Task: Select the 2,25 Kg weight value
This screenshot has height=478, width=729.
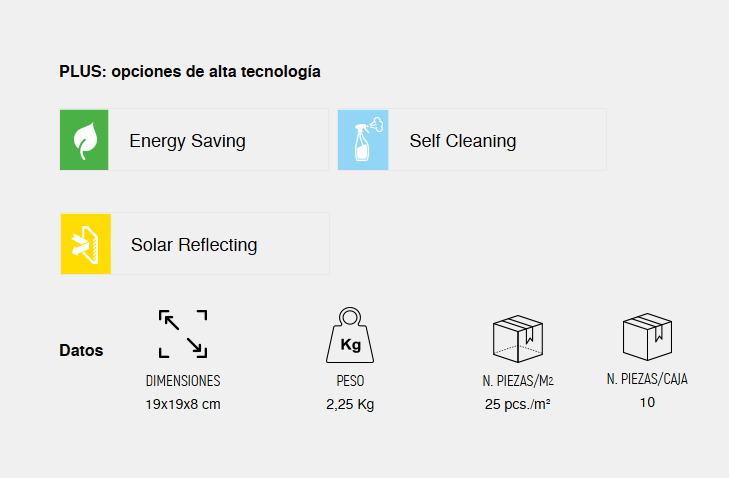Action: point(350,405)
